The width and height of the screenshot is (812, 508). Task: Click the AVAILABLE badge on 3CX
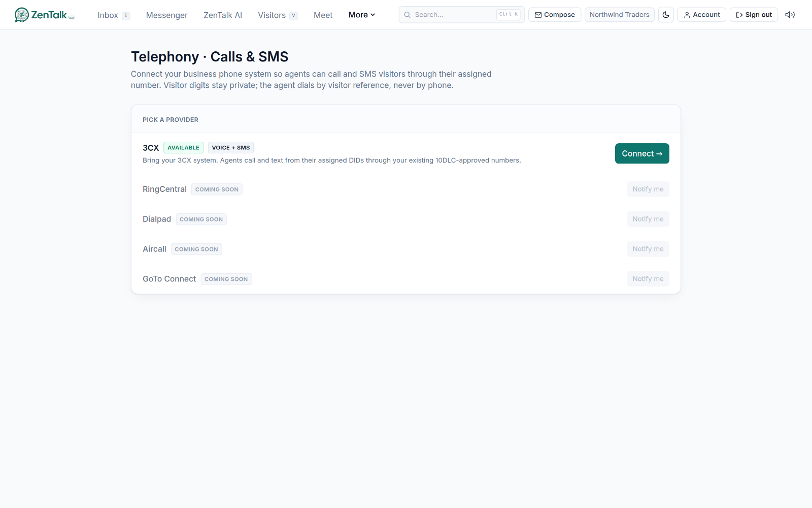click(183, 148)
